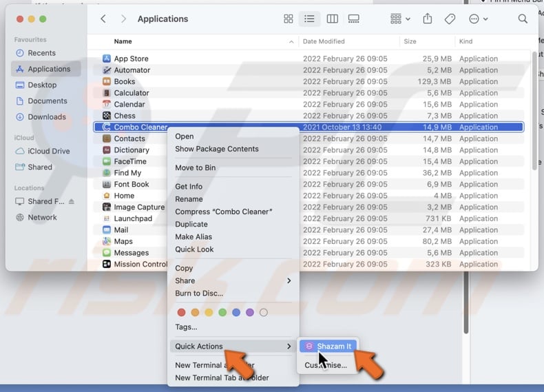Viewport: 544px width, 392px height.
Task: Select the Calendar app icon
Action: coord(107,104)
